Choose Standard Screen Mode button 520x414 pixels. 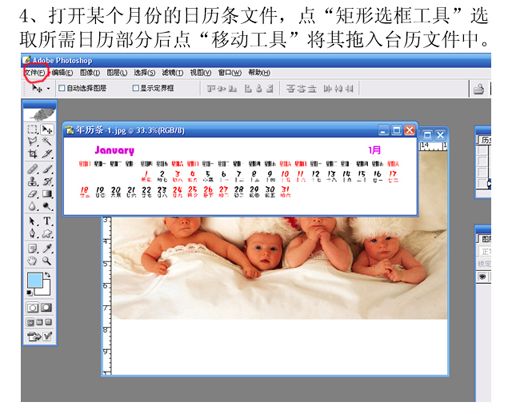point(30,322)
